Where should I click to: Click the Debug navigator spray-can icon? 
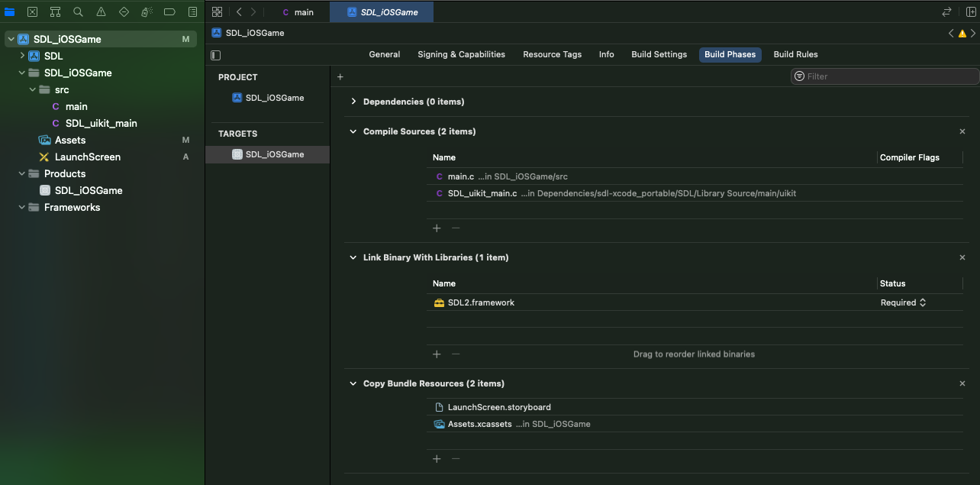click(x=146, y=11)
